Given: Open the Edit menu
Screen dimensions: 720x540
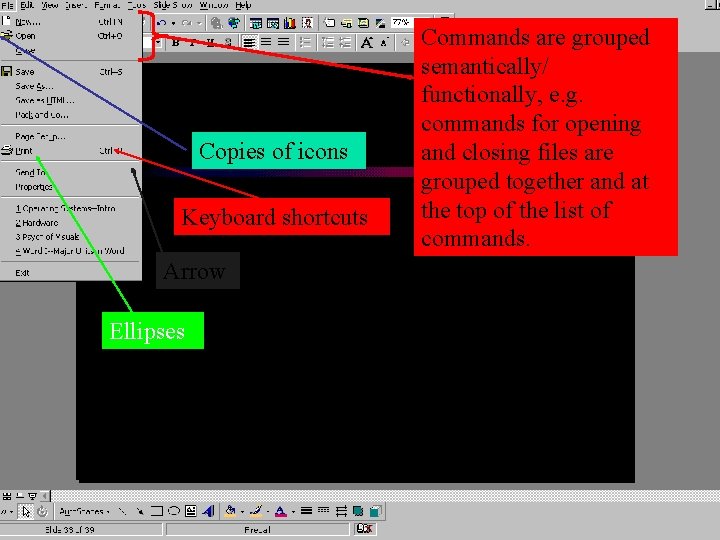Looking at the screenshot, I should click(27, 5).
